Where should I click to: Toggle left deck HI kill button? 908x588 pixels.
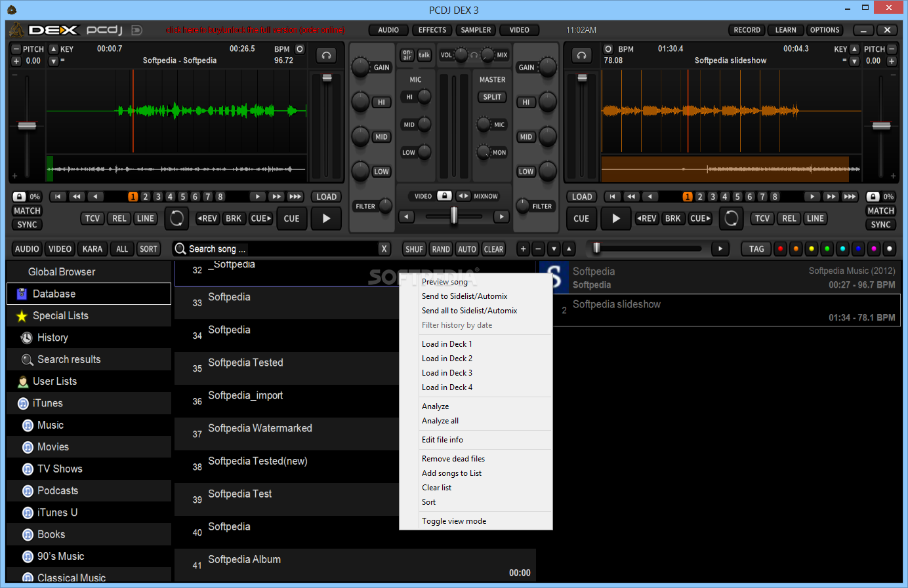tap(381, 102)
